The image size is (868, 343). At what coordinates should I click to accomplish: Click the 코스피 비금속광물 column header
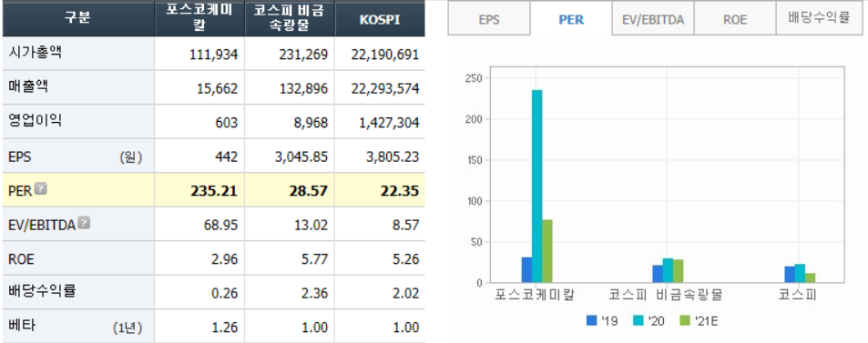[290, 18]
